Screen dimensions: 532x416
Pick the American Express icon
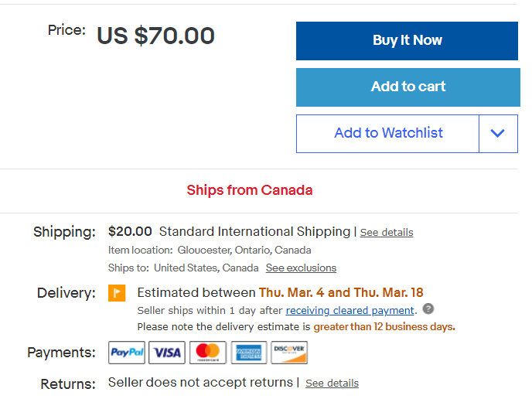pyautogui.click(x=249, y=353)
